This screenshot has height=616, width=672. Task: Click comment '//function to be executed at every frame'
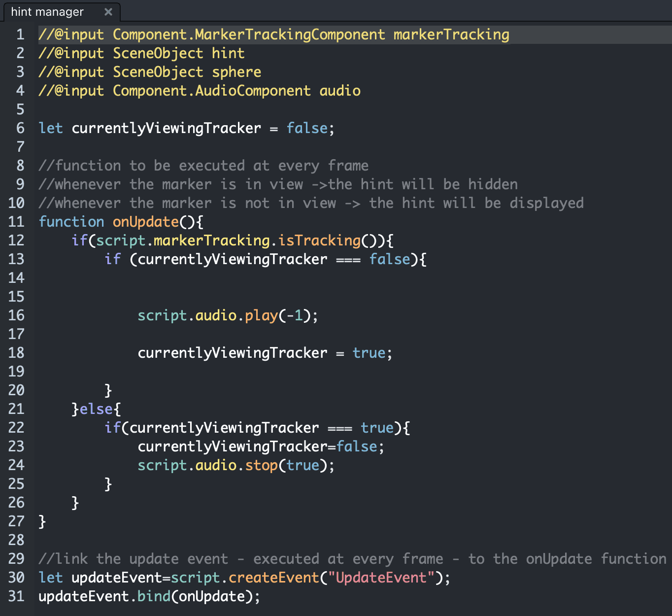203,166
